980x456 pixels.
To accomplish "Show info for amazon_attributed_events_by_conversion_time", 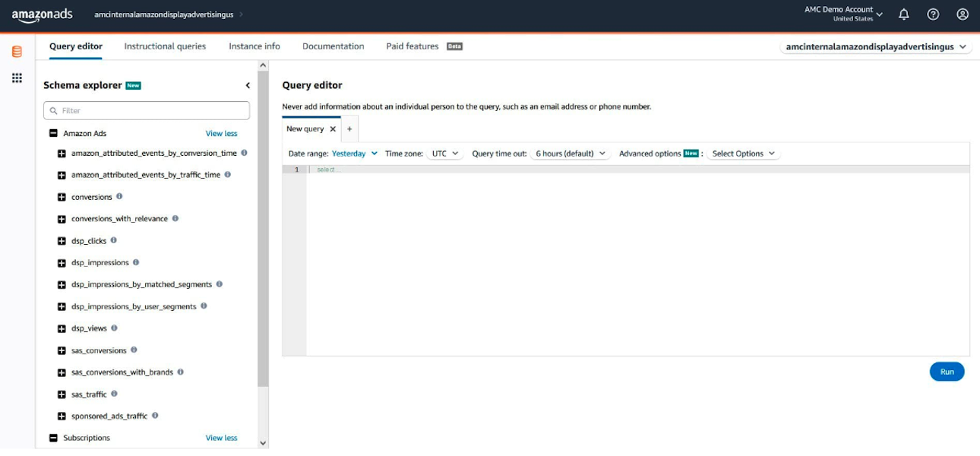I will 244,153.
